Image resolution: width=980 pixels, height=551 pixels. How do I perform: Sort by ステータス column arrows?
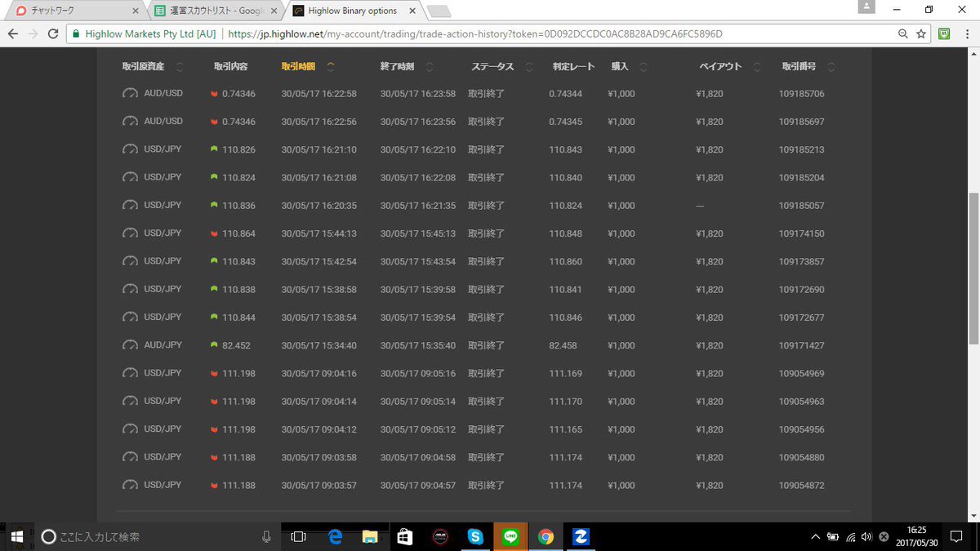click(529, 67)
